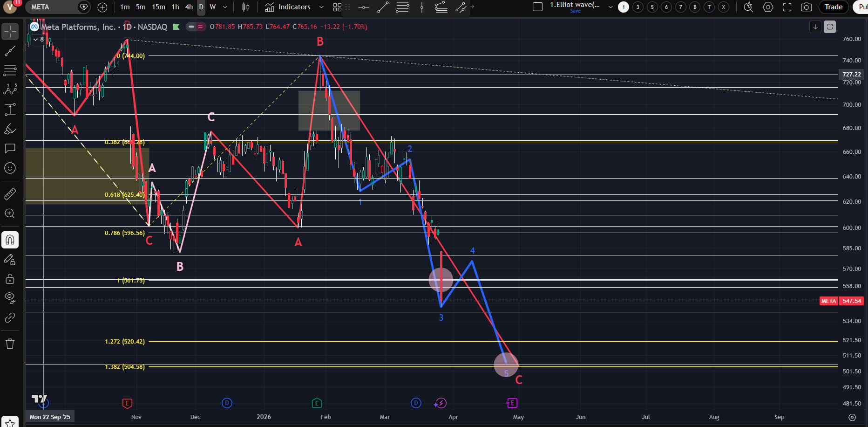Expand the timeframe interval dropdown

[x=225, y=7]
